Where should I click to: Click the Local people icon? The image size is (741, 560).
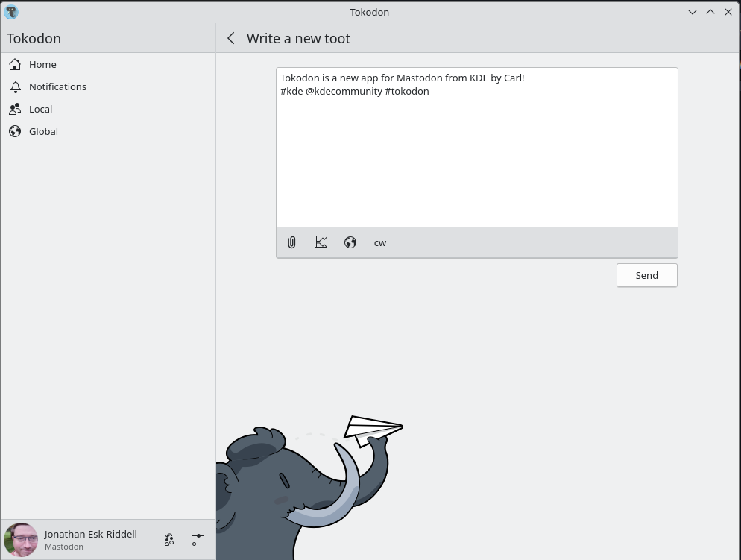[15, 109]
